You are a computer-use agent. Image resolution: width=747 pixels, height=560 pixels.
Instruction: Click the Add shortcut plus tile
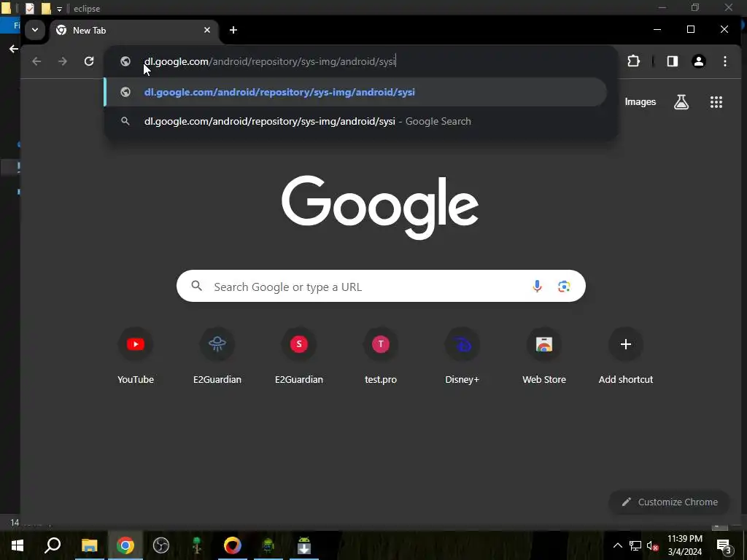625,355
